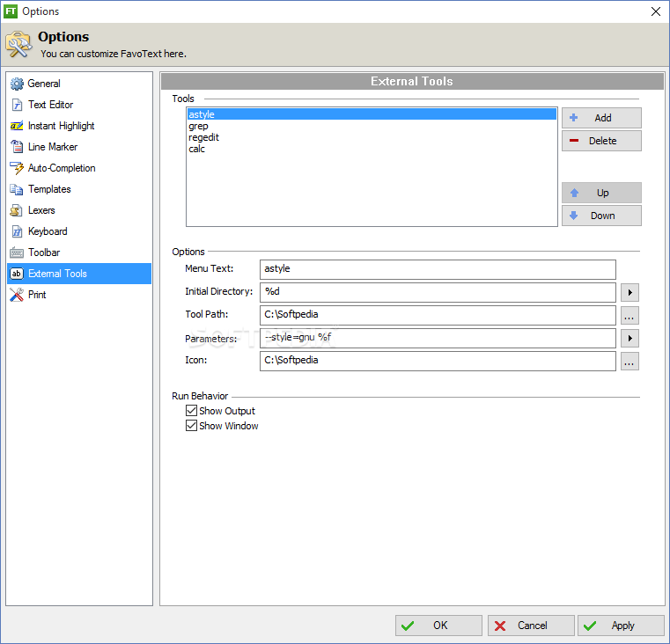Screen dimensions: 670x644
Task: Click the Keyboard settings icon
Action: click(17, 231)
